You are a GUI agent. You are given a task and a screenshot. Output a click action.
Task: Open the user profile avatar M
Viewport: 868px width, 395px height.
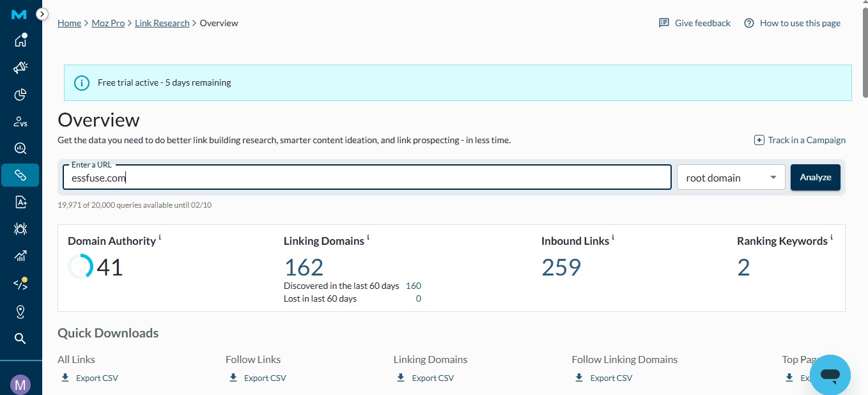click(20, 385)
